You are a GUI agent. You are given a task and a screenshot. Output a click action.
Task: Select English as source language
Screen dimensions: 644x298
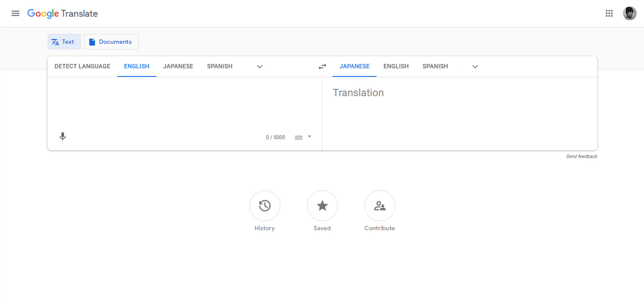click(137, 66)
